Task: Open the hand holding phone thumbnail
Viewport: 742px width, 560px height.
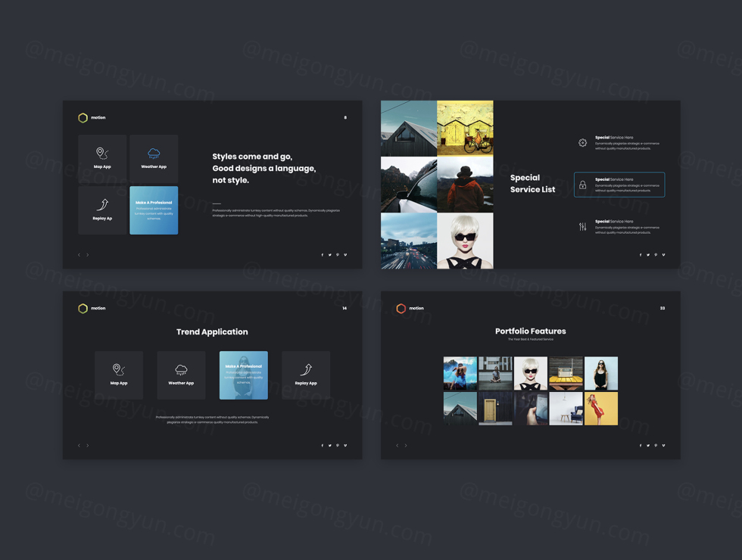Action: click(531, 409)
